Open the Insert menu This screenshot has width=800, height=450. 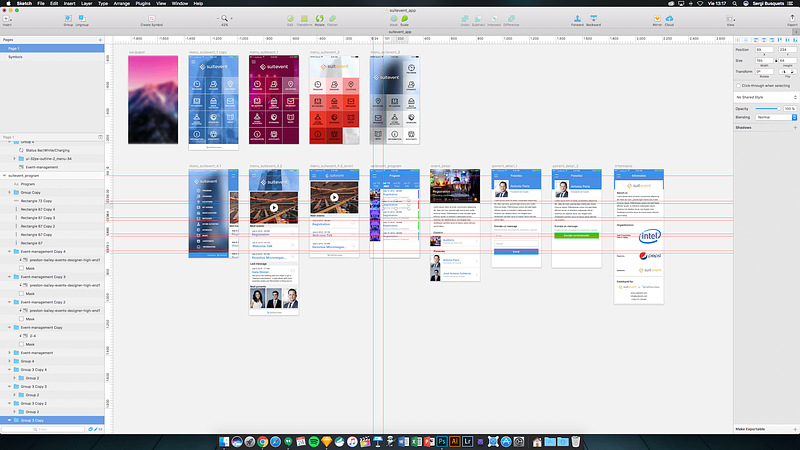pos(69,3)
